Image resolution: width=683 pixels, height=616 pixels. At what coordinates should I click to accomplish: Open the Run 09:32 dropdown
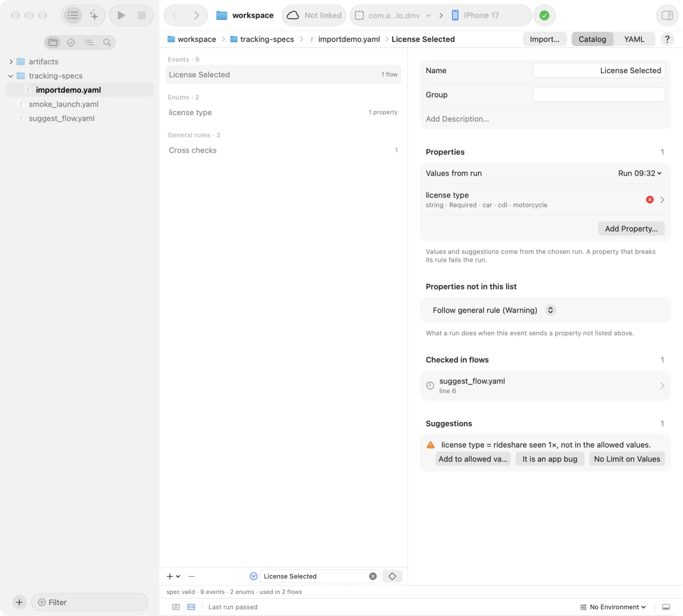(x=639, y=173)
